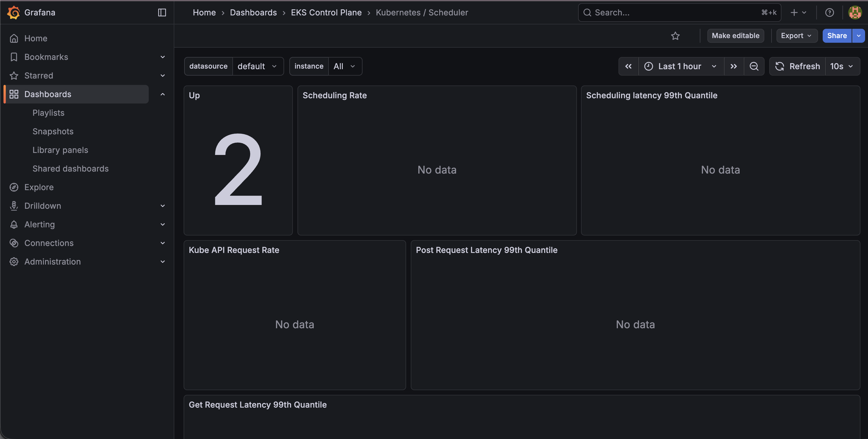Open Shared dashboards under Dashboards

tap(70, 169)
